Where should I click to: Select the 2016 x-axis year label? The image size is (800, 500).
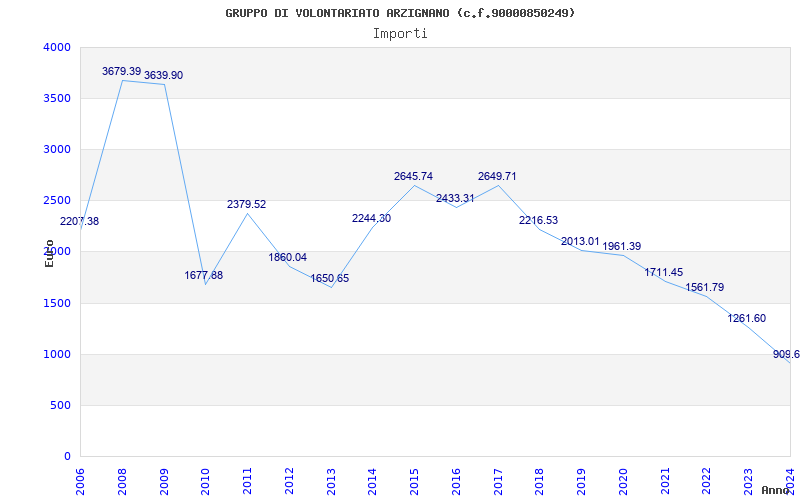(x=456, y=482)
